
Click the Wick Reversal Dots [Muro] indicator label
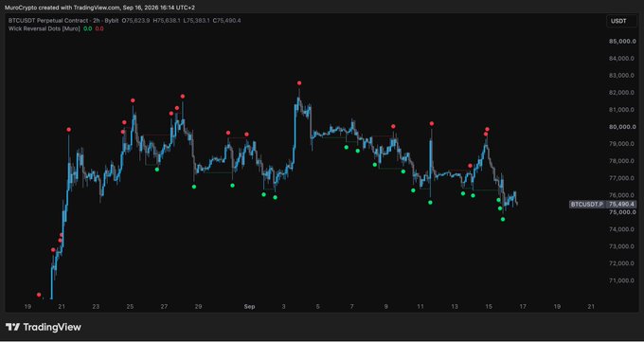tap(44, 28)
